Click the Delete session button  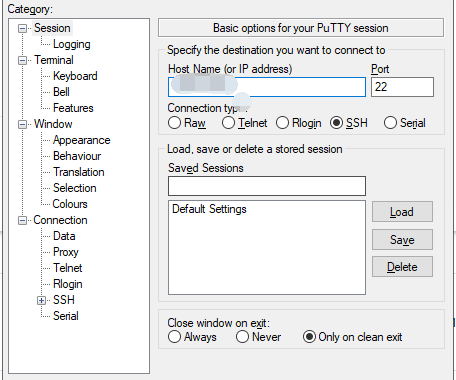[x=402, y=267]
